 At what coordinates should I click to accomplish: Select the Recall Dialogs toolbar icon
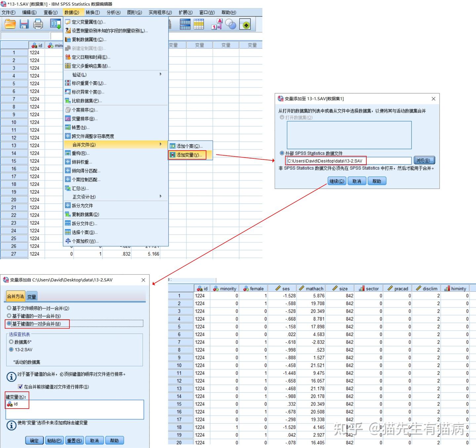tap(55, 24)
